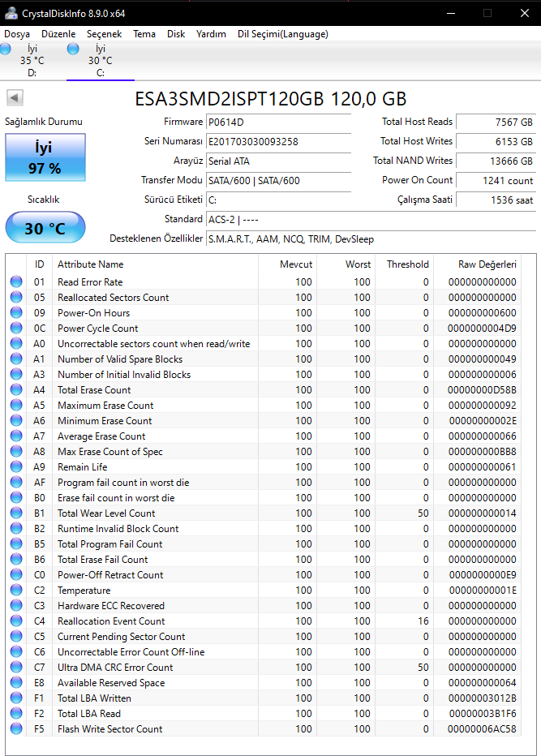Open the Dil Seçimi(Language) menu
Viewport: 541px width, 756px height.
coord(282,34)
